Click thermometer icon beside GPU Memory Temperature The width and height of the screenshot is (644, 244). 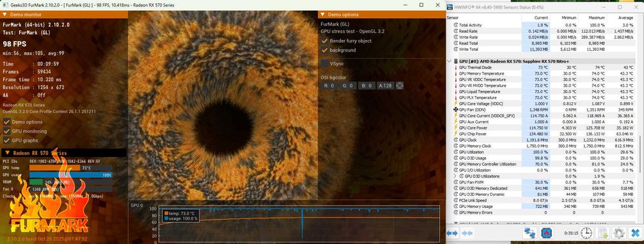tap(455, 73)
